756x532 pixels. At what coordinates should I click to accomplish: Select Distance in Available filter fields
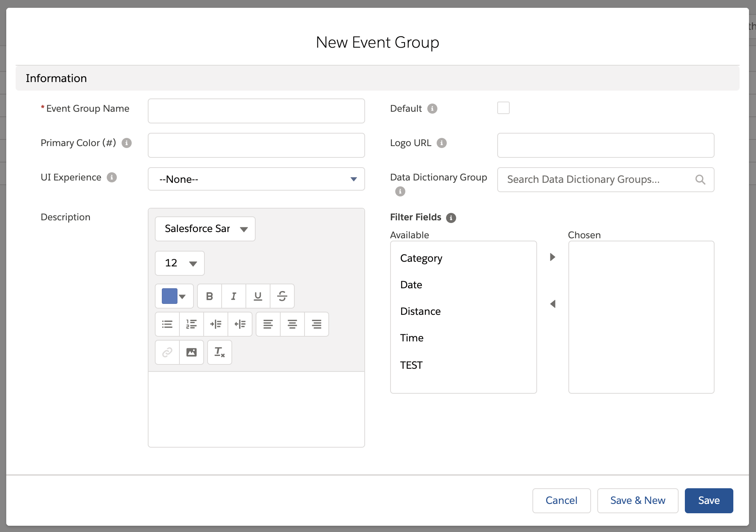(x=420, y=311)
